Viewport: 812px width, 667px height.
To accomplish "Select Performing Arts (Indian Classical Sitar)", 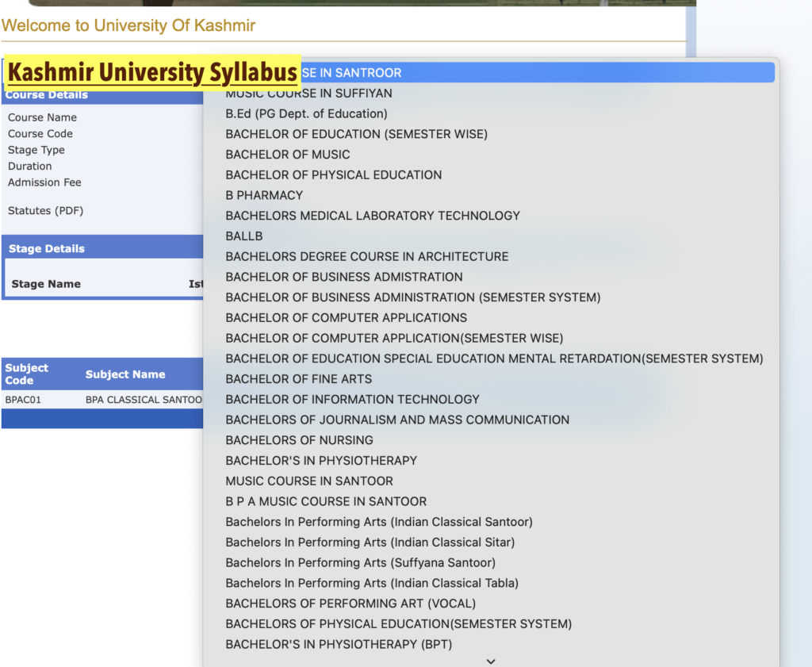I will (490, 542).
